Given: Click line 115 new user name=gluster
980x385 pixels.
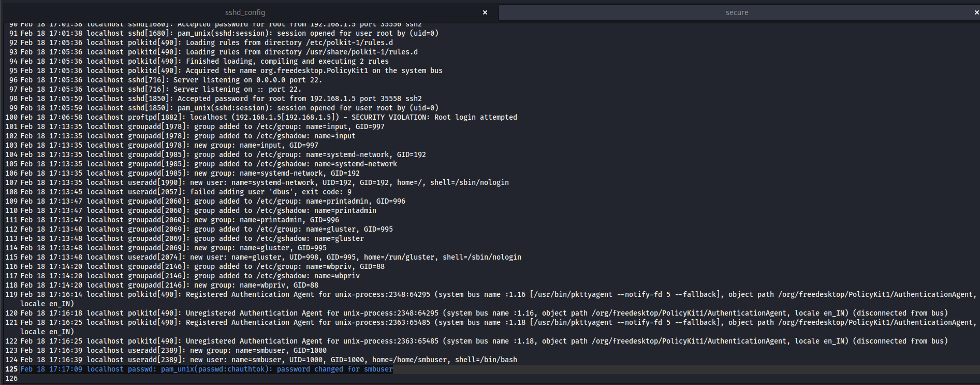Looking at the screenshot, I should (271, 257).
